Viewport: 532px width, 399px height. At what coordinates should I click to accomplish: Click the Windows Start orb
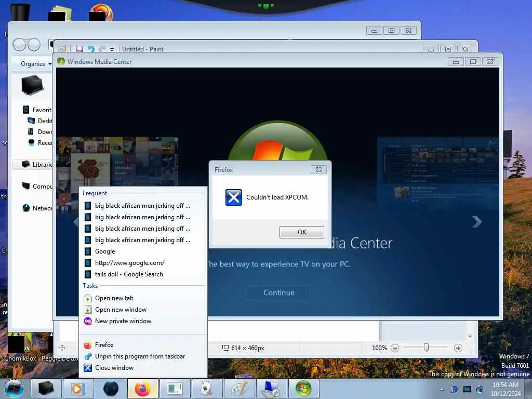(14, 389)
